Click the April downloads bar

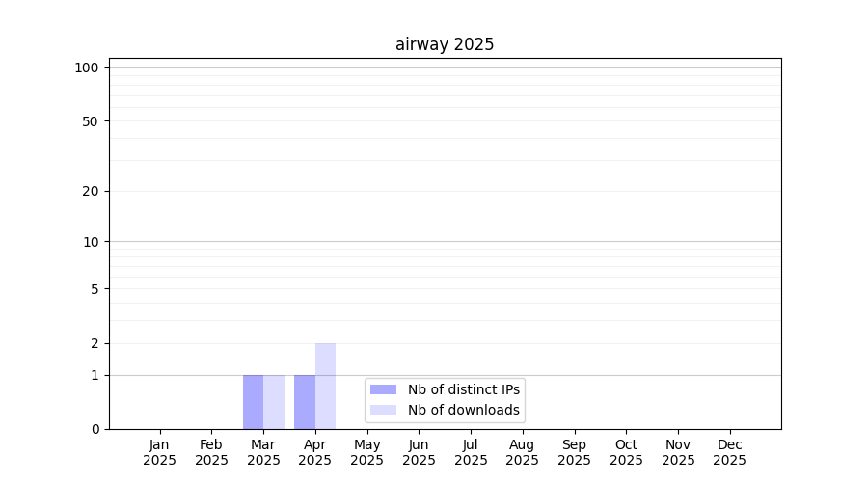pos(325,386)
